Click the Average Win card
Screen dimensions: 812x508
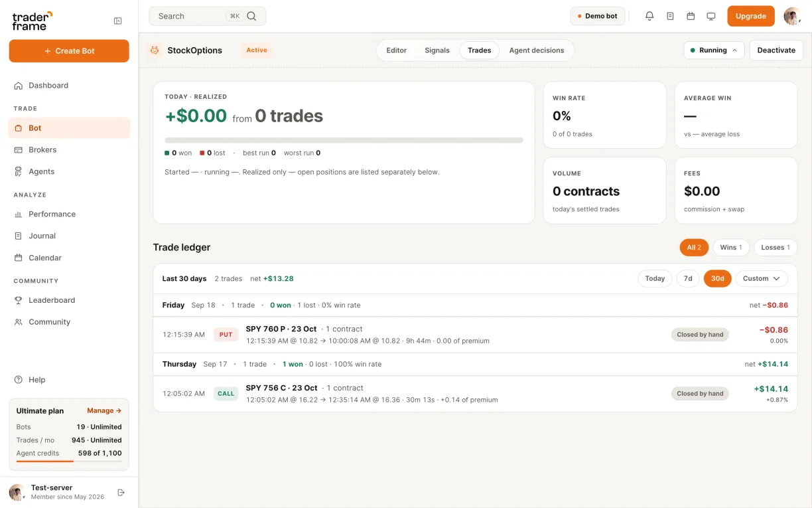coord(736,115)
